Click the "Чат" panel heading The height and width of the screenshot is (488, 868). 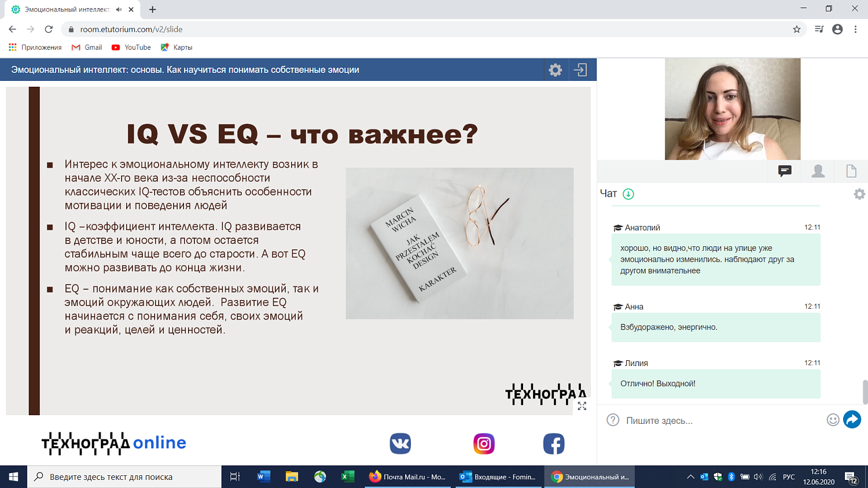pyautogui.click(x=608, y=194)
